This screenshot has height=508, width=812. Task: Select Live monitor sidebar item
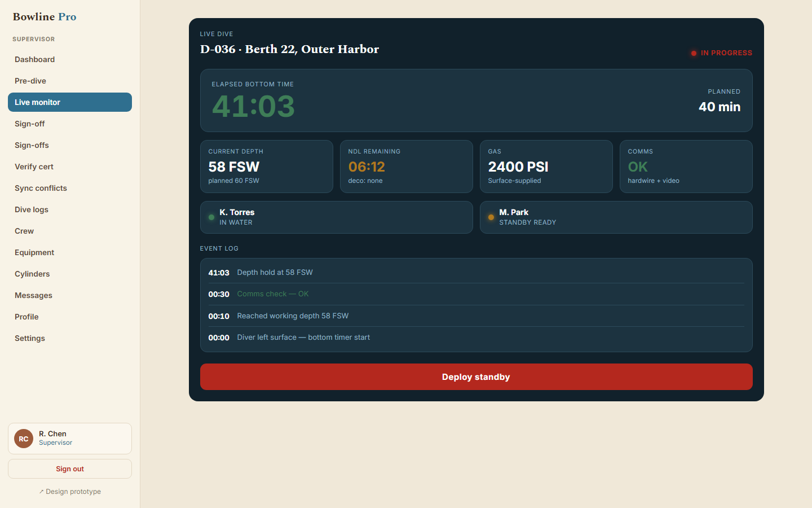[x=70, y=102]
